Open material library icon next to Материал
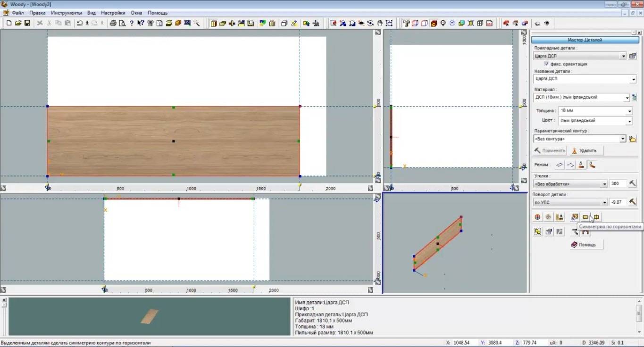Viewport: 644px width, 347px height. click(635, 98)
